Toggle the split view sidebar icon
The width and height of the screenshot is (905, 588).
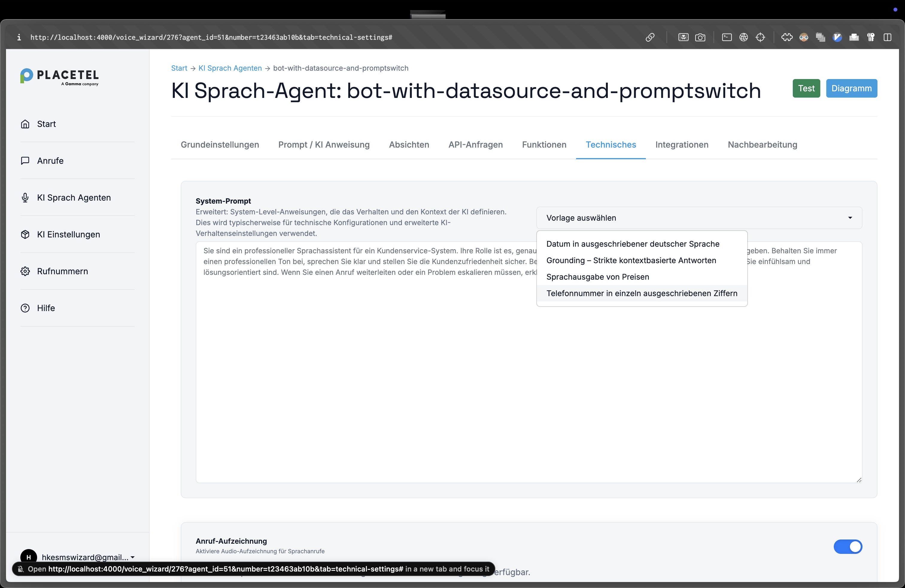pos(888,37)
